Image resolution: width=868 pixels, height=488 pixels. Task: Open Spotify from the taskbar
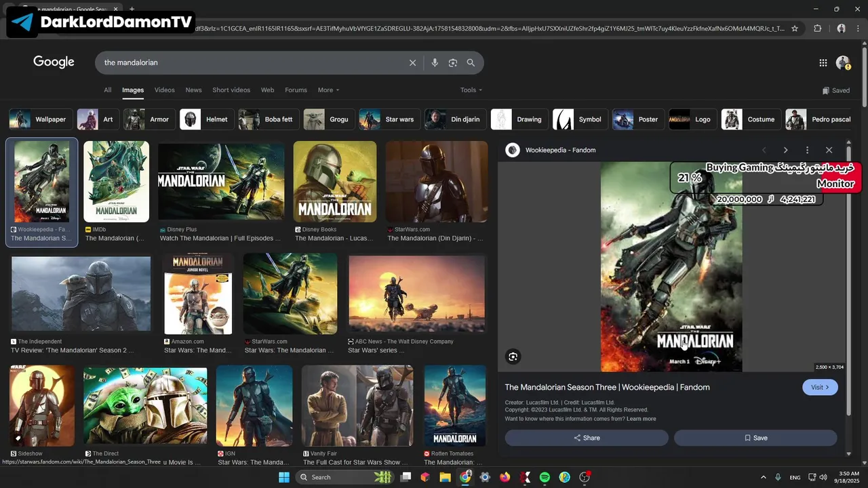pyautogui.click(x=545, y=477)
